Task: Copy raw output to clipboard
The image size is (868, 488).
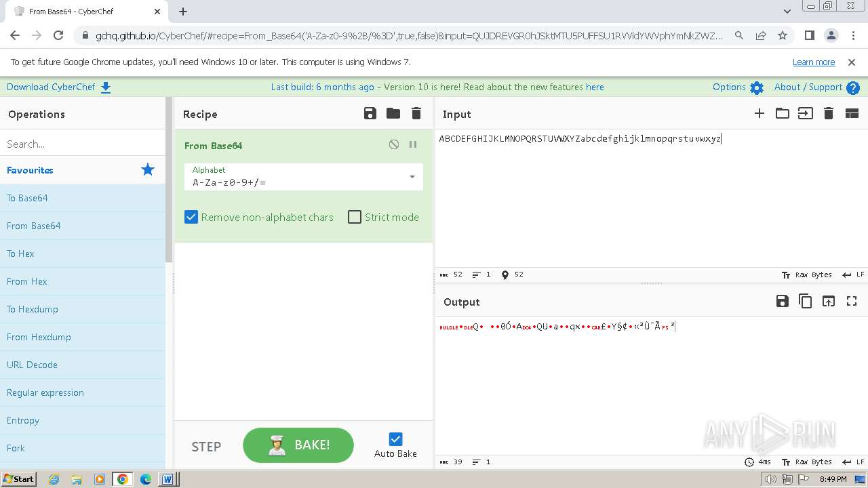Action: coord(806,302)
